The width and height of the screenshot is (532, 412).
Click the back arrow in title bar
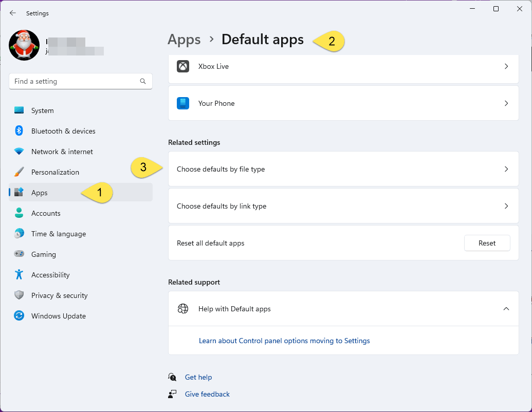(x=13, y=13)
